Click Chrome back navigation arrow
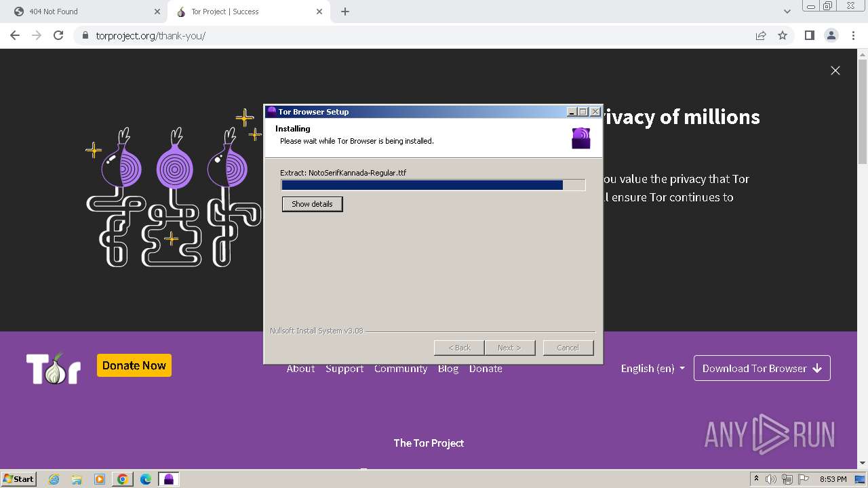The height and width of the screenshot is (488, 868). point(15,35)
